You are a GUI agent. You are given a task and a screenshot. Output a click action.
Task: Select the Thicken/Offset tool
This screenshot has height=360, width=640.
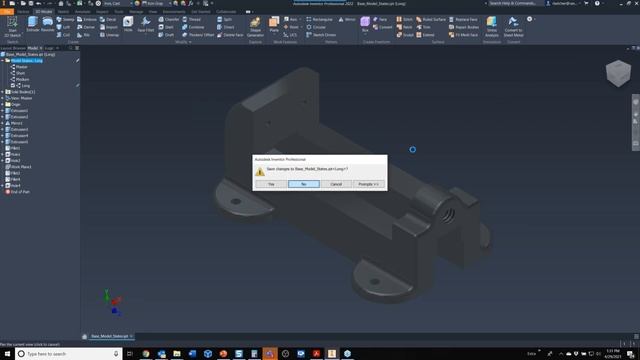[198, 35]
